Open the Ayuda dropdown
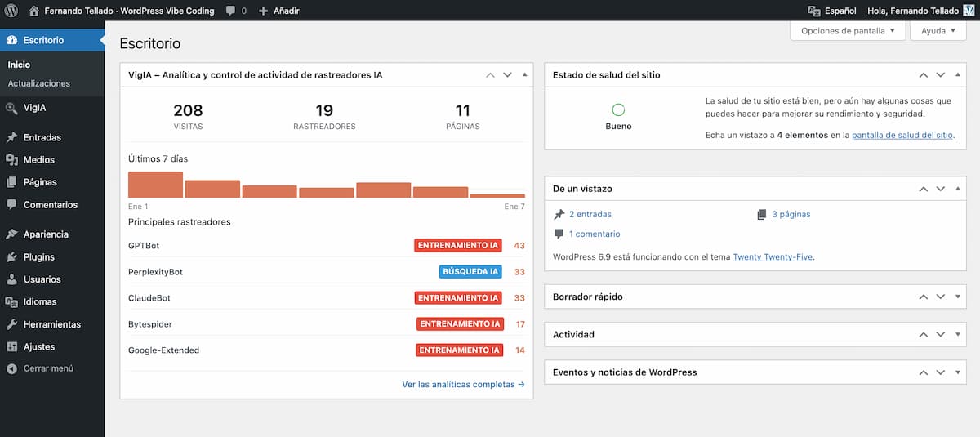This screenshot has width=980, height=437. coord(938,31)
